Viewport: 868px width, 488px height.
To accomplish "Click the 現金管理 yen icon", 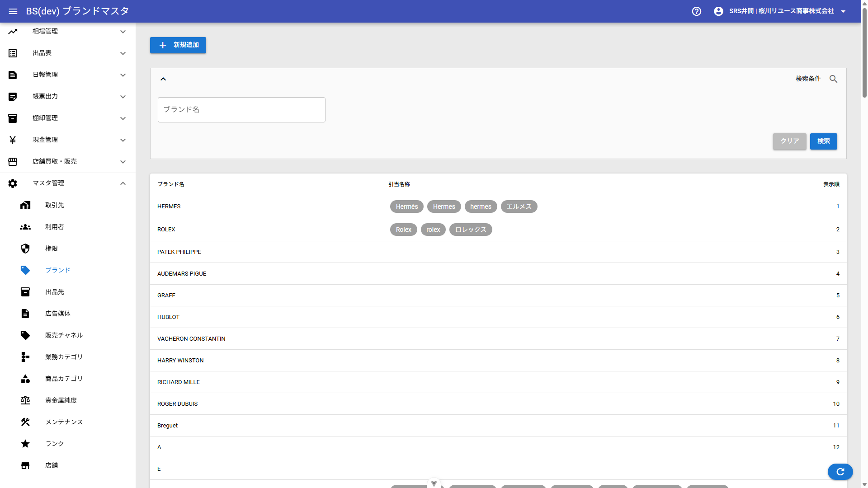I will 13,140.
